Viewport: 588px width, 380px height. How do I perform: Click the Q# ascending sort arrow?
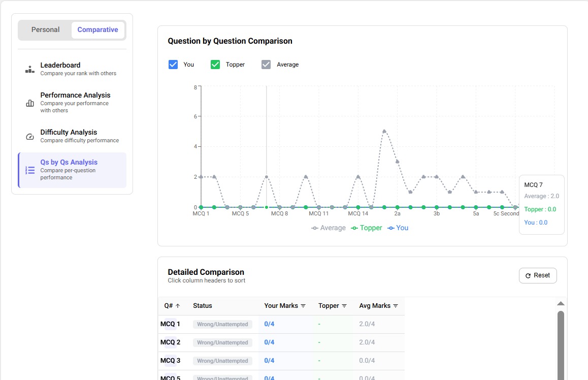[x=178, y=306]
